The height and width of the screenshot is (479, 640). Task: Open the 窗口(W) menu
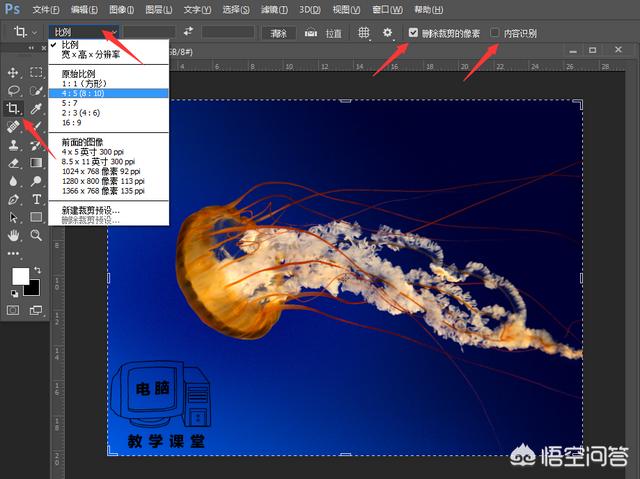pos(388,9)
